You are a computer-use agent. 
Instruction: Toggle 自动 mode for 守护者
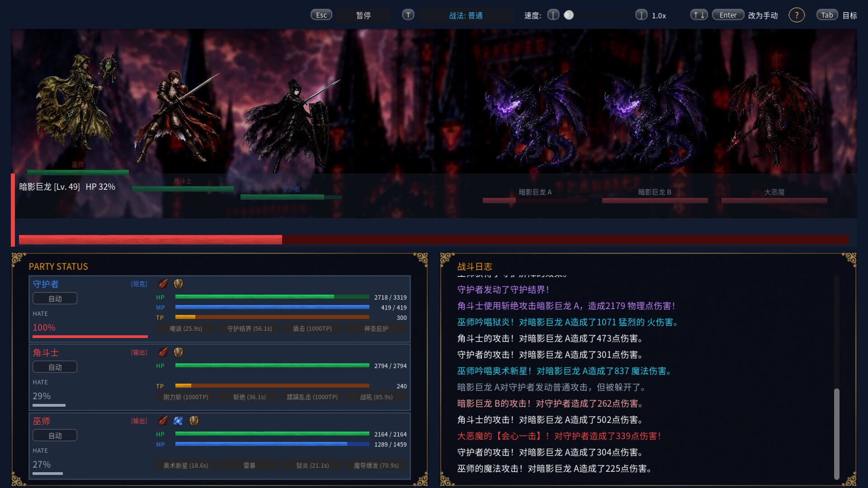pyautogui.click(x=55, y=299)
